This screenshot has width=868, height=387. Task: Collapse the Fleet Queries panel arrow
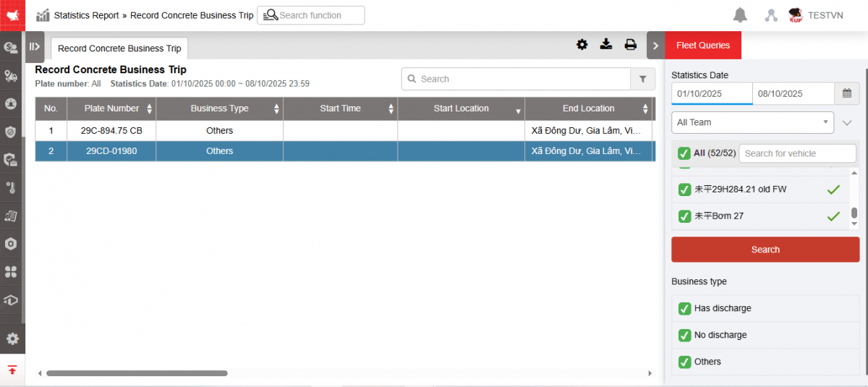[655, 46]
